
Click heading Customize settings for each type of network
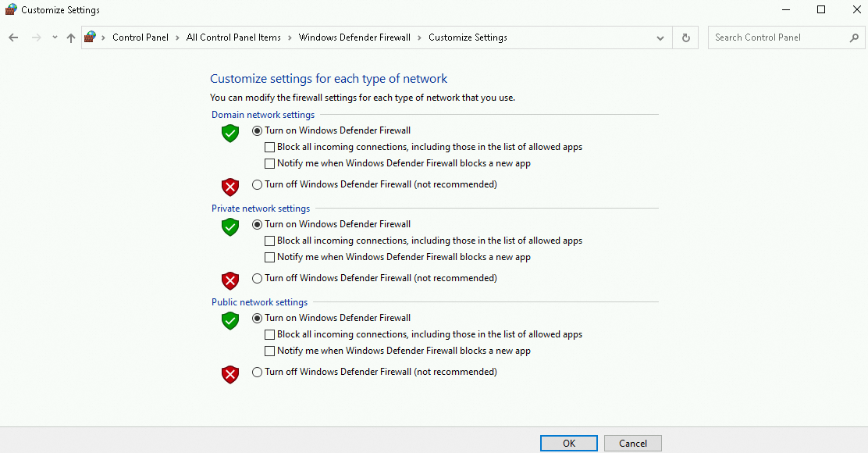329,79
